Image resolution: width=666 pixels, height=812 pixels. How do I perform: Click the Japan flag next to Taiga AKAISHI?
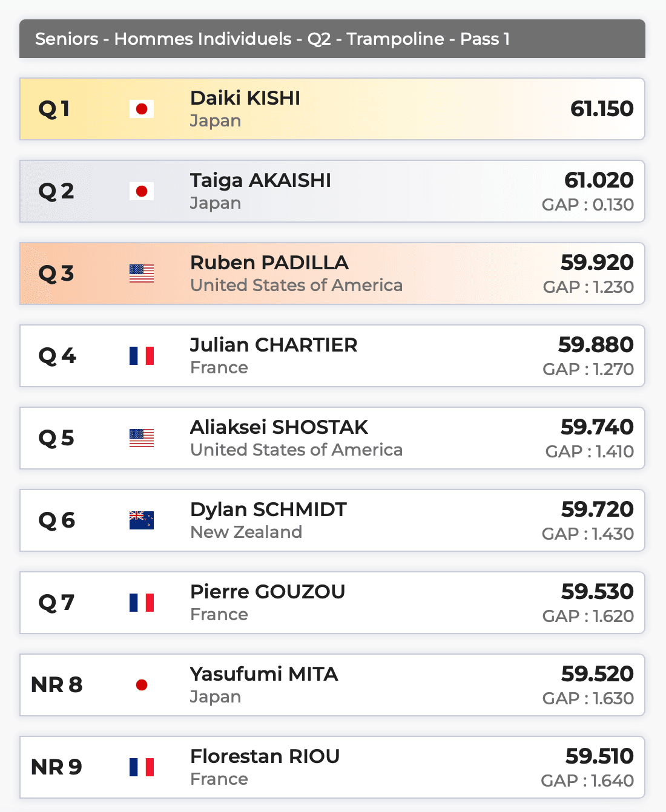tap(142, 191)
